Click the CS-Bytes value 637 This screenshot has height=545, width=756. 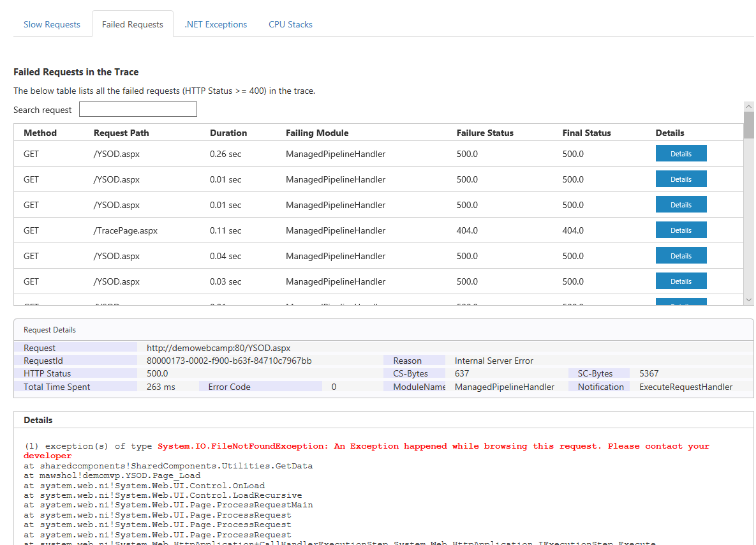tap(461, 373)
